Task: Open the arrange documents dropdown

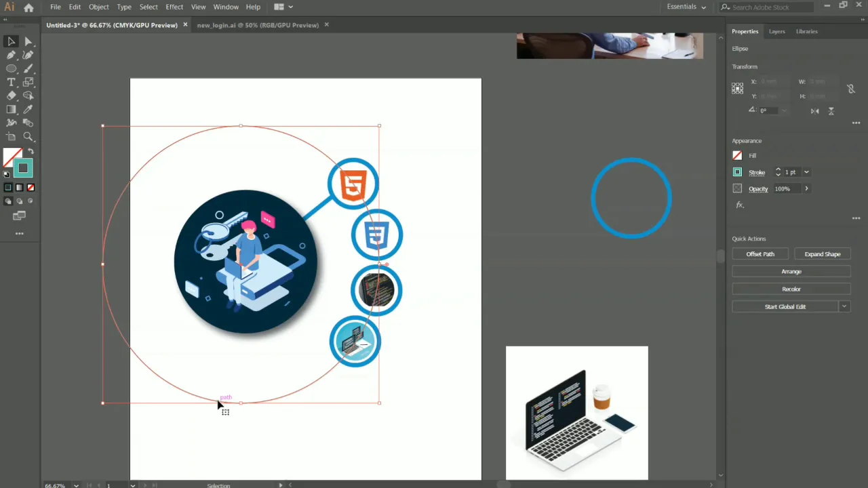Action: pos(283,7)
